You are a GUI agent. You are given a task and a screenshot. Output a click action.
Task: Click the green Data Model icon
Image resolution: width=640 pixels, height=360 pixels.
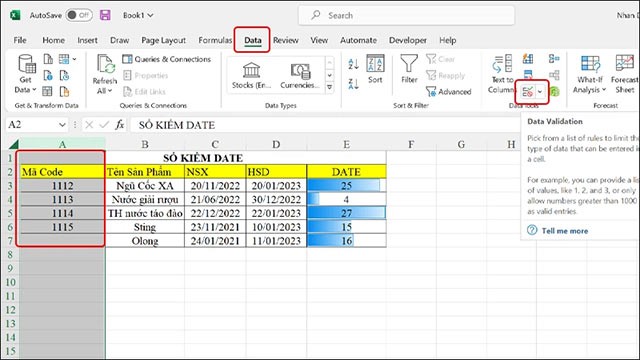click(554, 92)
